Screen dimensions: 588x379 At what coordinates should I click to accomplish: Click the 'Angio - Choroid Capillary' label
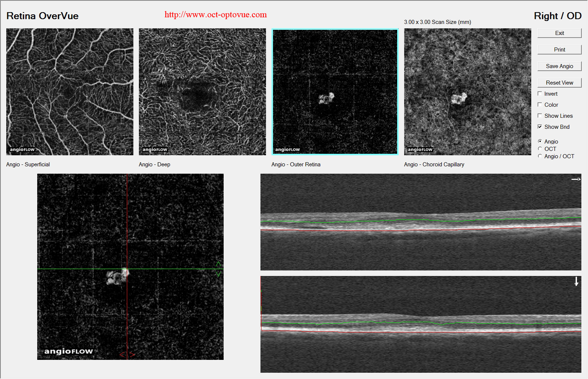[x=434, y=164]
